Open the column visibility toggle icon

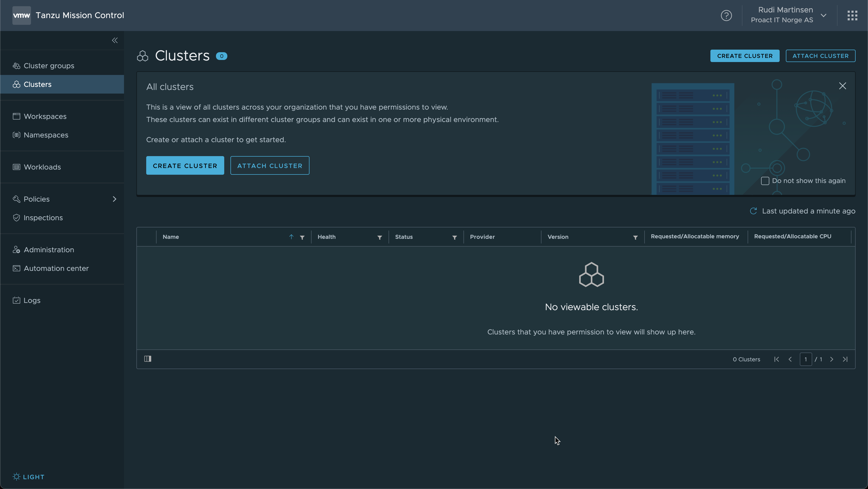(148, 358)
